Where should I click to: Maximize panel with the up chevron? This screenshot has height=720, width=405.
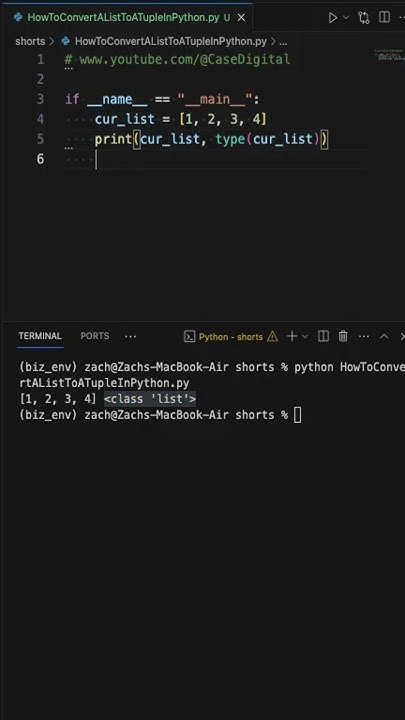[x=384, y=337]
